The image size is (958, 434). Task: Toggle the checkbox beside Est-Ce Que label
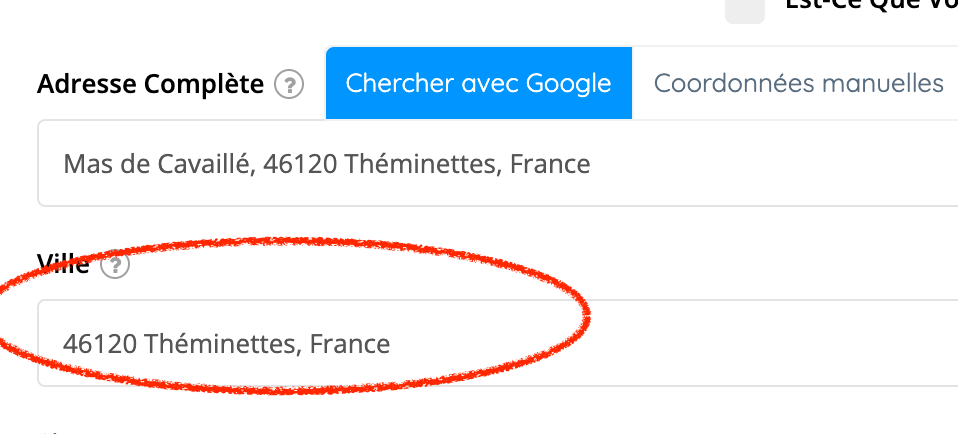coord(745,9)
